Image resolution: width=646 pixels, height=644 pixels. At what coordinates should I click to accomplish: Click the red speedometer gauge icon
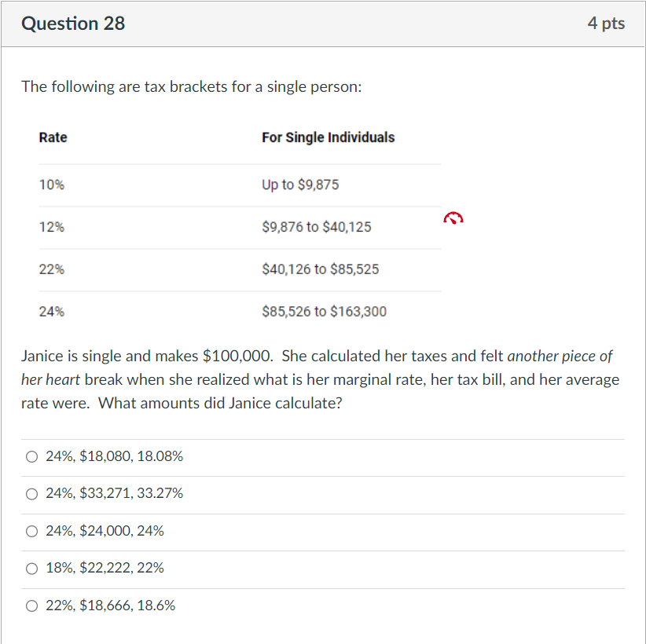coord(453,218)
